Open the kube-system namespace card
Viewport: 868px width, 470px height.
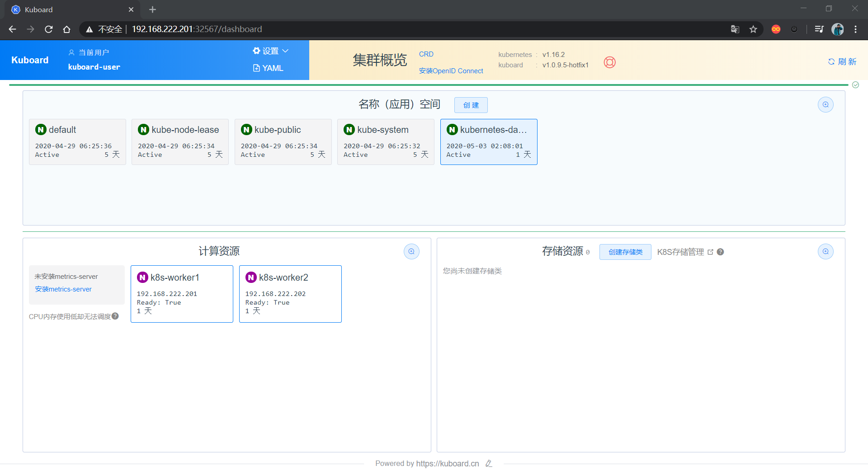(x=386, y=142)
